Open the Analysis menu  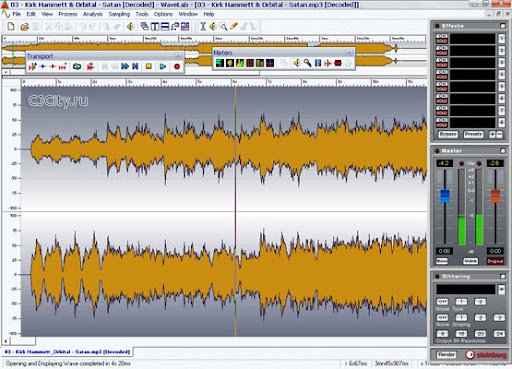(93, 14)
